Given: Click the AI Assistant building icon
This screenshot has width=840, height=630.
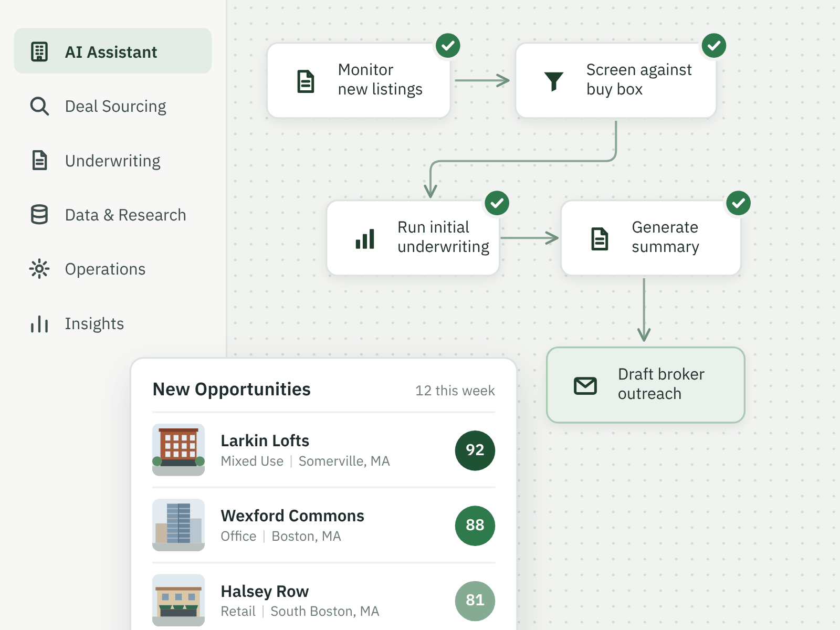Looking at the screenshot, I should 39,51.
